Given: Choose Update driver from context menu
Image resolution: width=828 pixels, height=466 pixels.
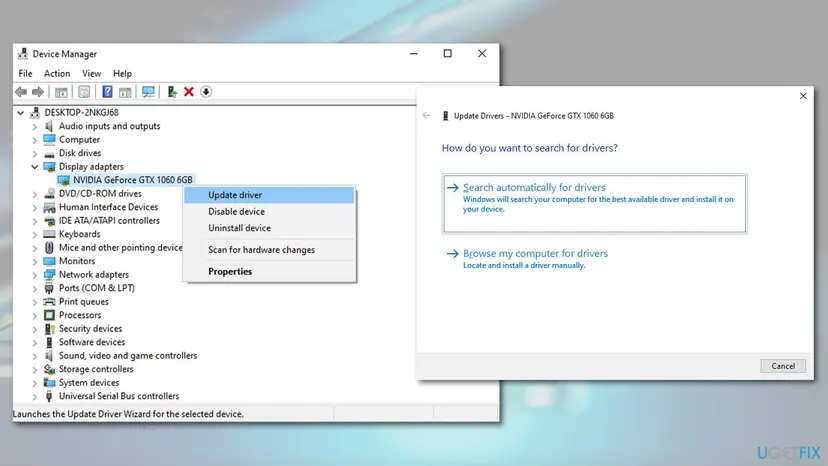Looking at the screenshot, I should [269, 195].
